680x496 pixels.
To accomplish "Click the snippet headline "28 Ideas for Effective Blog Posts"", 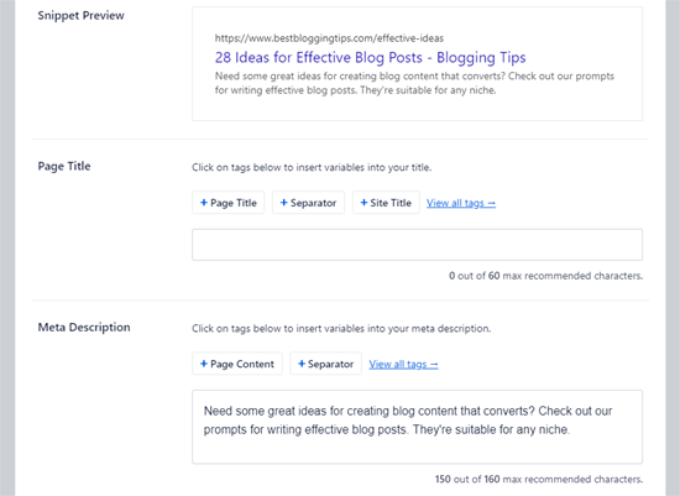I will coord(370,58).
